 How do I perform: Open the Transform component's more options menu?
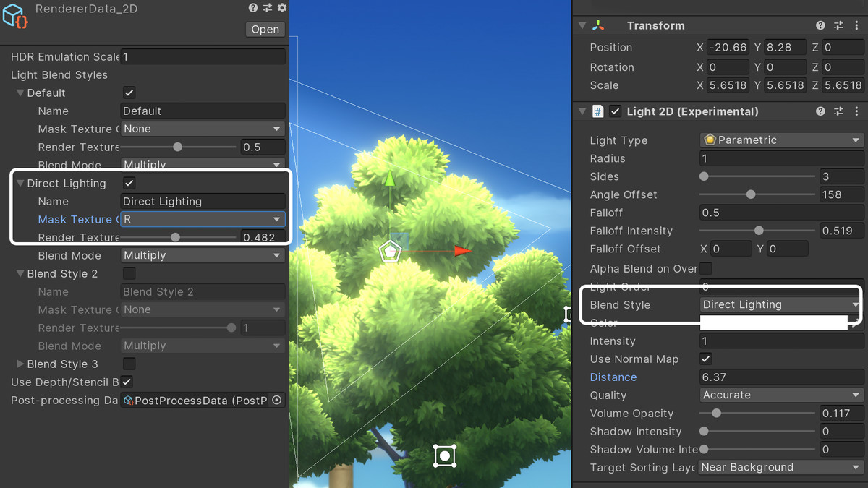pos(856,25)
